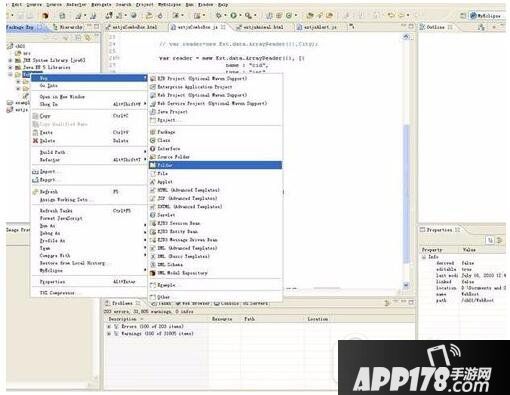510x395 pixels.
Task: Click the editor vertical scrollbar thumb
Action: [x=406, y=194]
